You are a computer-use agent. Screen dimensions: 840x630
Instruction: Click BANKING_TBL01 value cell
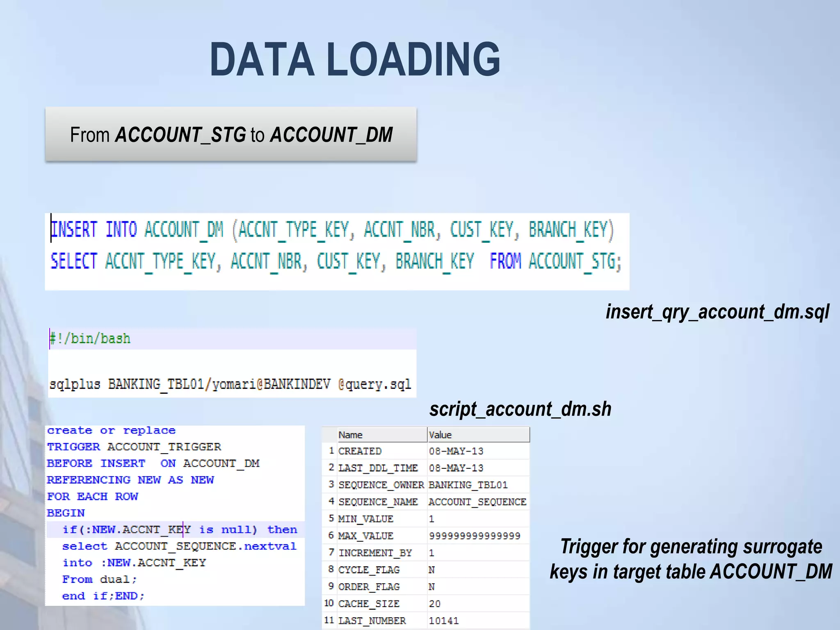(478, 485)
